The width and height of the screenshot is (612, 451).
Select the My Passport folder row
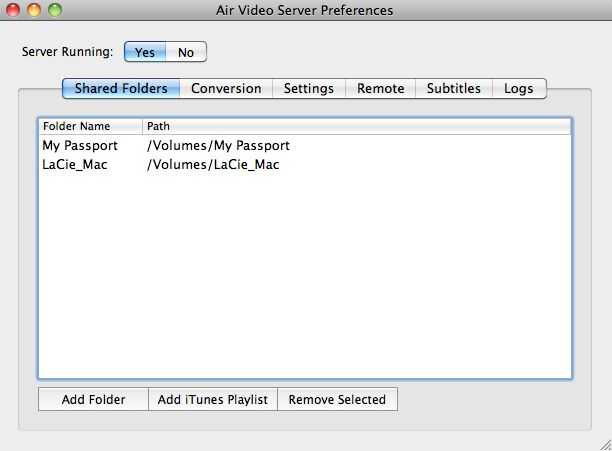point(80,146)
